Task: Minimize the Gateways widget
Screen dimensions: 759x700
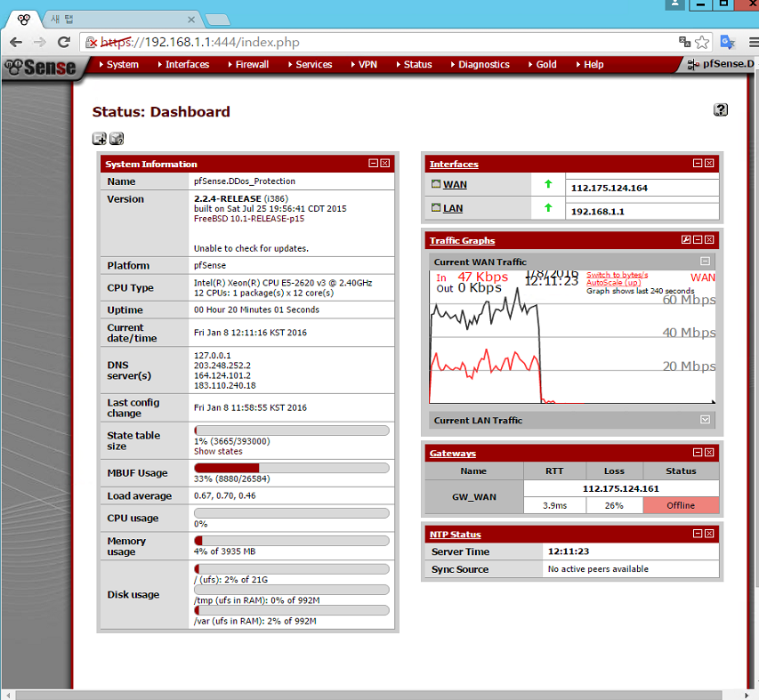Action: click(698, 453)
